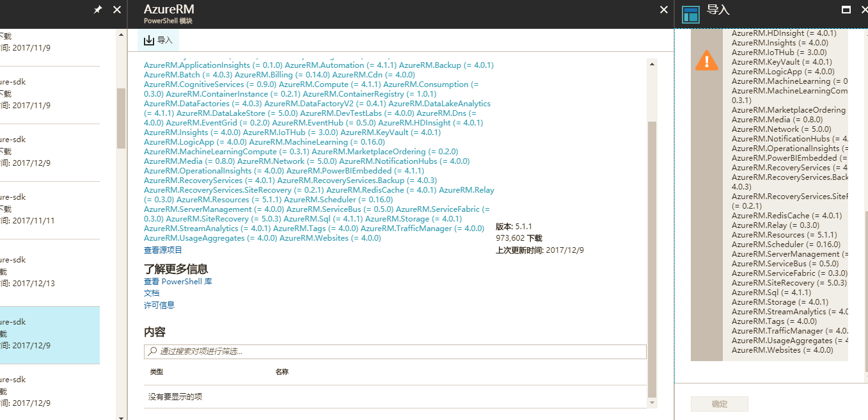This screenshot has width=868, height=420.
Task: Pin the left blade with the pin icon
Action: click(98, 10)
